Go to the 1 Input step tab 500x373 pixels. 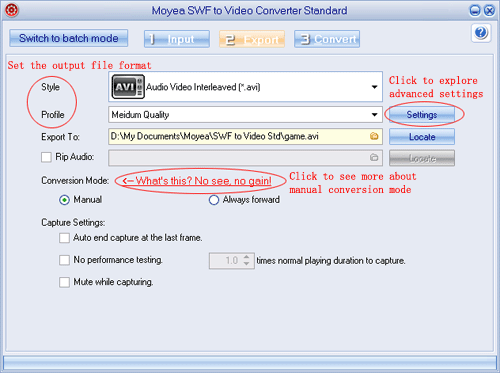[x=177, y=39]
